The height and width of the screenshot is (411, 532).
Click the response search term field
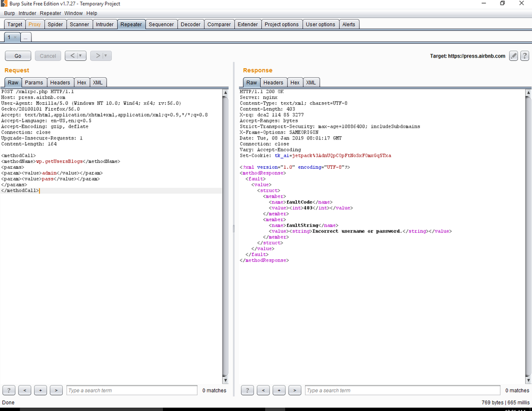pos(403,390)
